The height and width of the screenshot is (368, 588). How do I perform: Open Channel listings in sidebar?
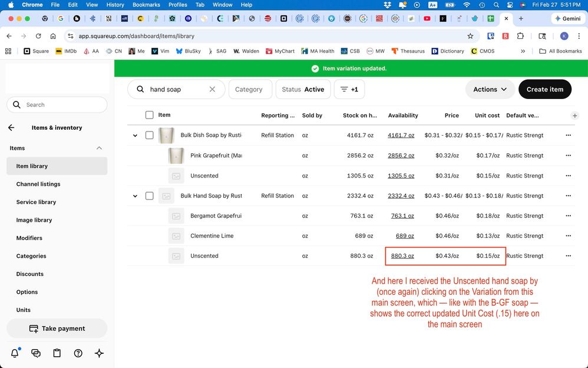(38, 184)
